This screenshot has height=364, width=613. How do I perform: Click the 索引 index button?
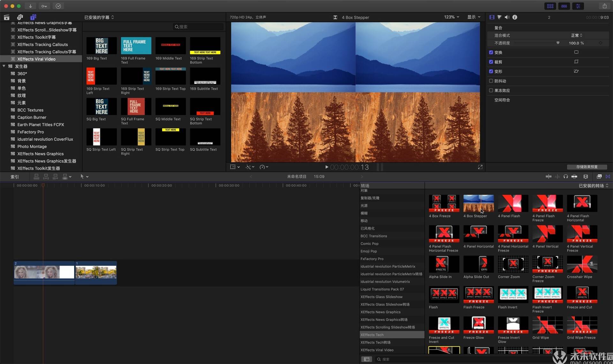15,177
